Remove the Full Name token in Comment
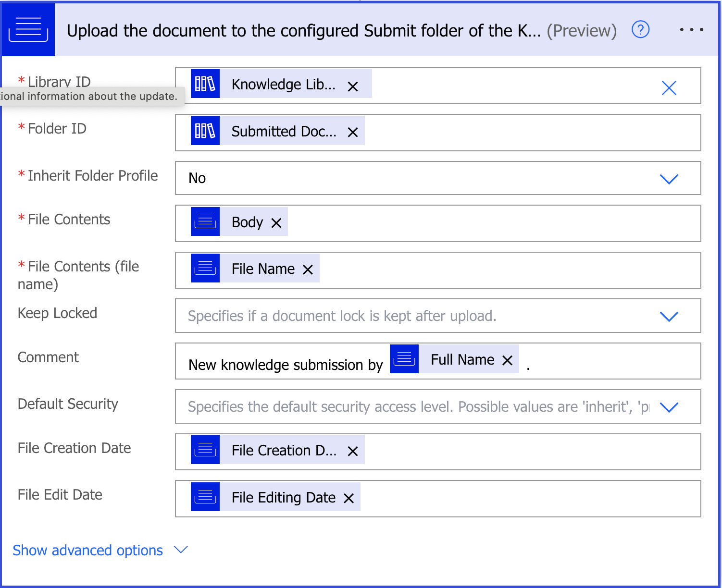This screenshot has width=722, height=588. (507, 360)
